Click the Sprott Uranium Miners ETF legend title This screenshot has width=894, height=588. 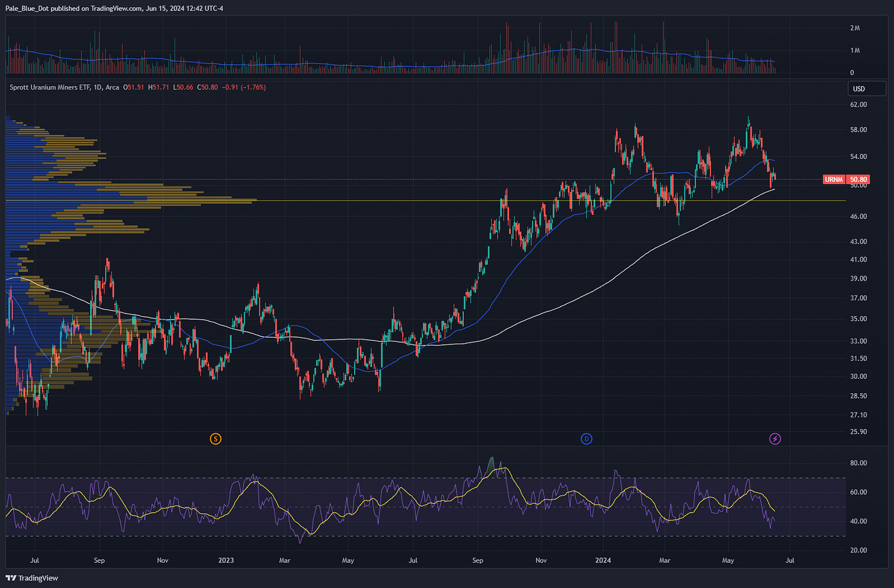[x=64, y=87]
